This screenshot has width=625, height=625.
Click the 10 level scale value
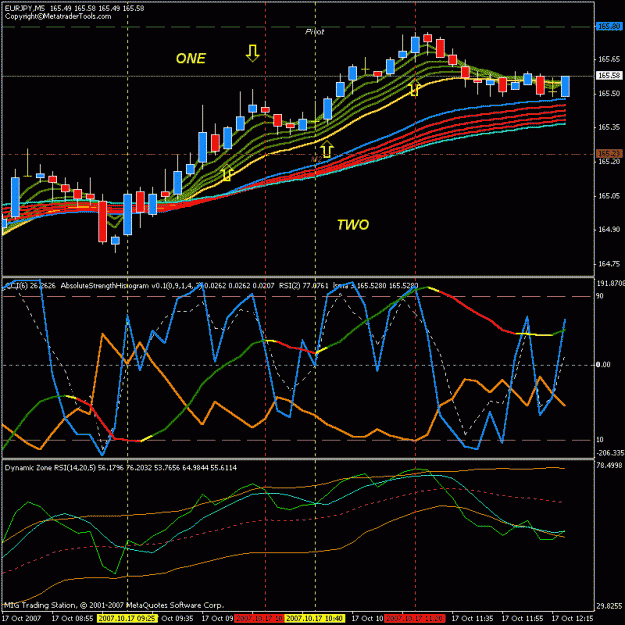point(600,440)
